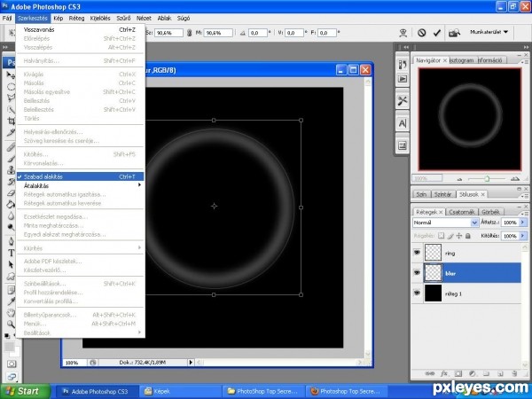The image size is (532, 399).
Task: Select the Crop tool
Action: 11,121
